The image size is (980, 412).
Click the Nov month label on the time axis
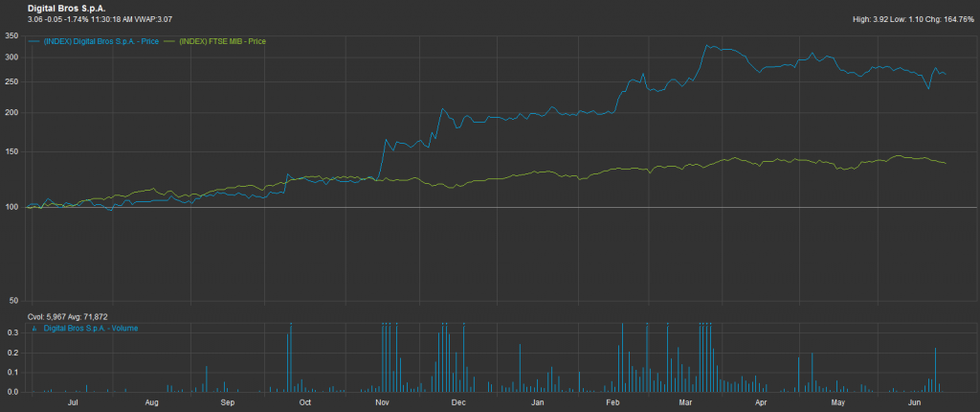(383, 403)
